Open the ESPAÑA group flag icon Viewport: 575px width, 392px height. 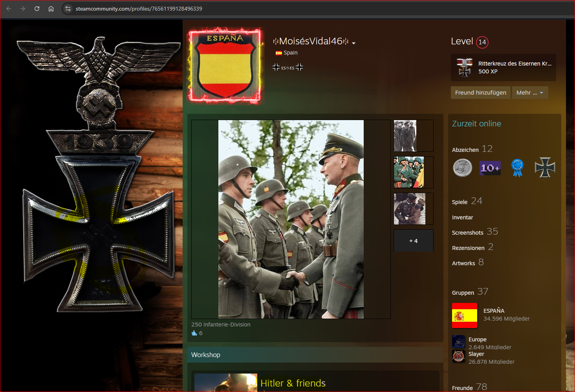coord(465,315)
